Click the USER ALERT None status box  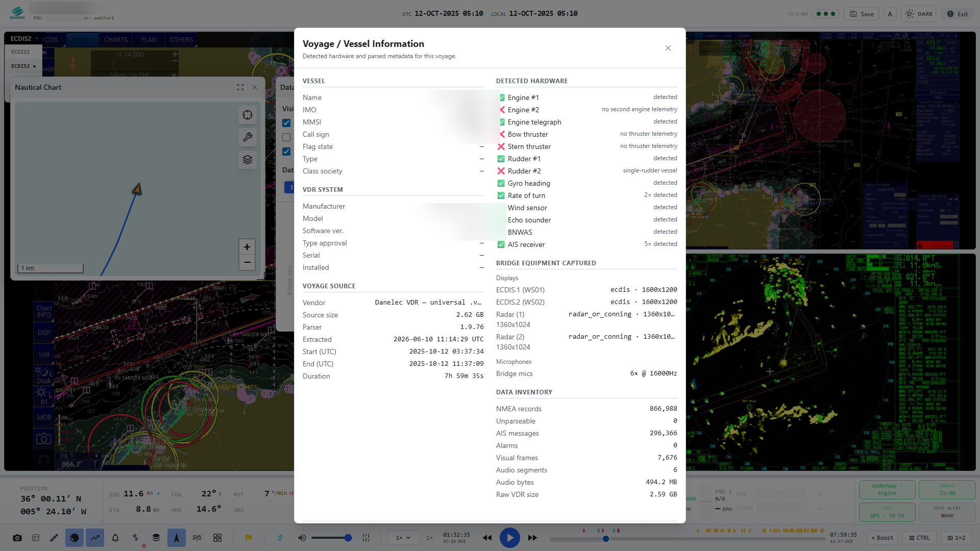947,512
